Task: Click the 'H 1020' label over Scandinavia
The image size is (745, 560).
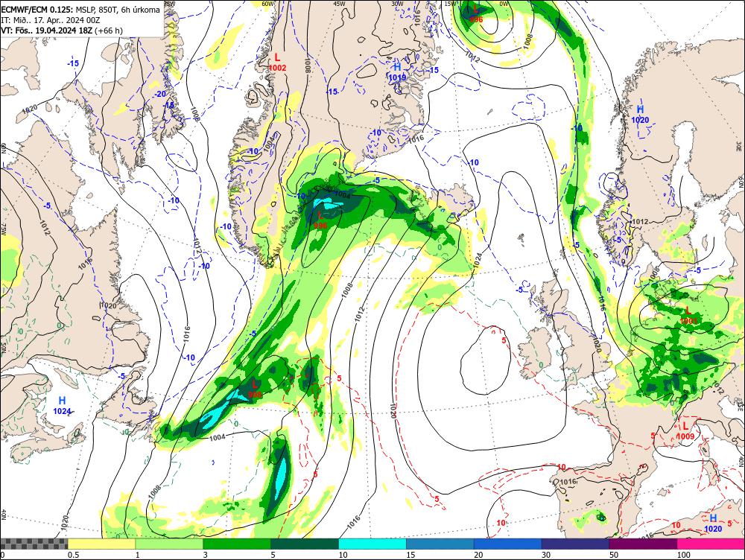Action: pyautogui.click(x=640, y=115)
